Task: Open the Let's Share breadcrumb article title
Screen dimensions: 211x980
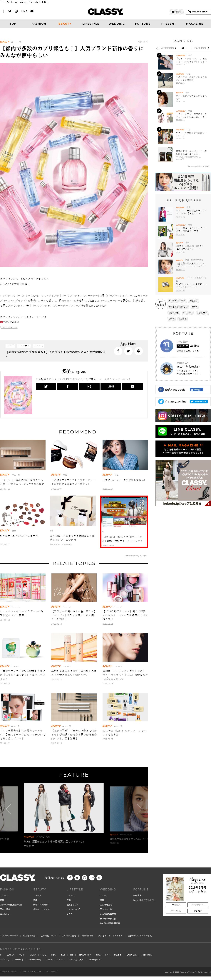Action: [56, 354]
